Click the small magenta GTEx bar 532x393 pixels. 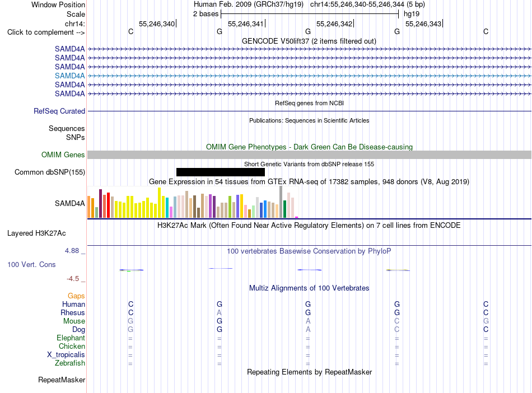point(297,217)
